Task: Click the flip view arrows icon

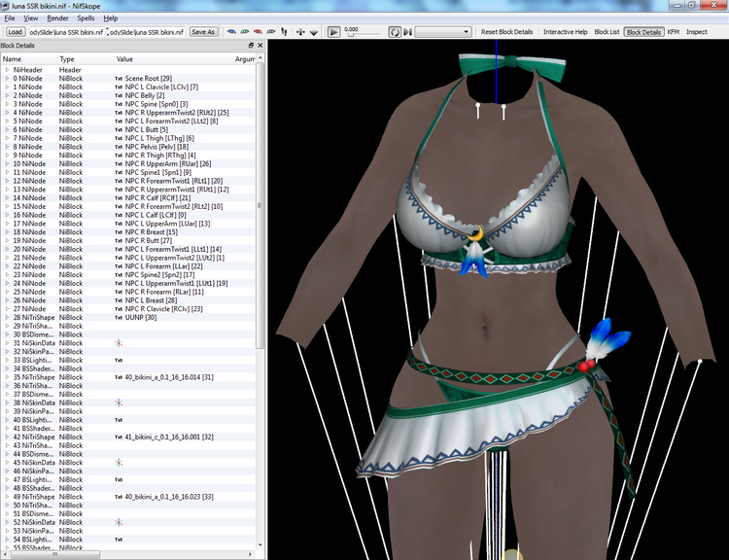Action: (300, 32)
